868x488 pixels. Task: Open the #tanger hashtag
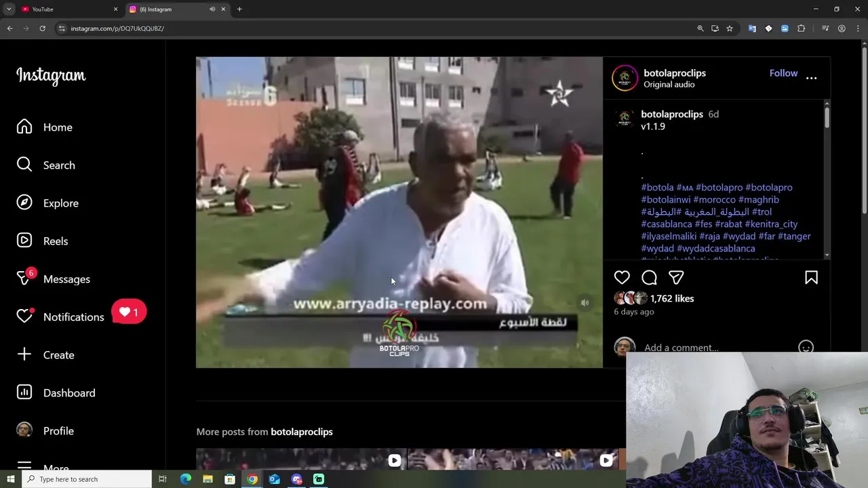click(794, 236)
